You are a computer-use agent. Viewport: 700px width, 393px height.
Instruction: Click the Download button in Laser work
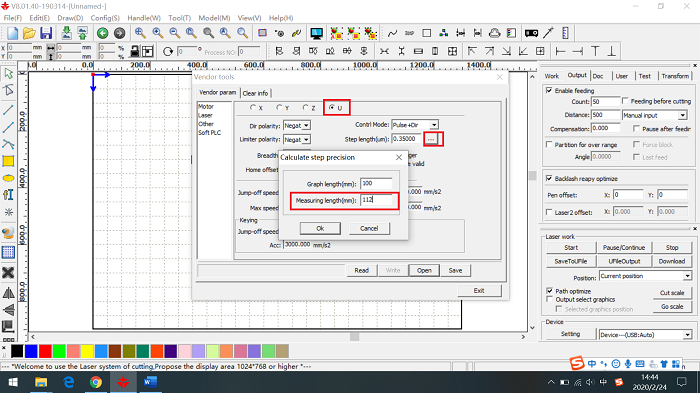[671, 261]
